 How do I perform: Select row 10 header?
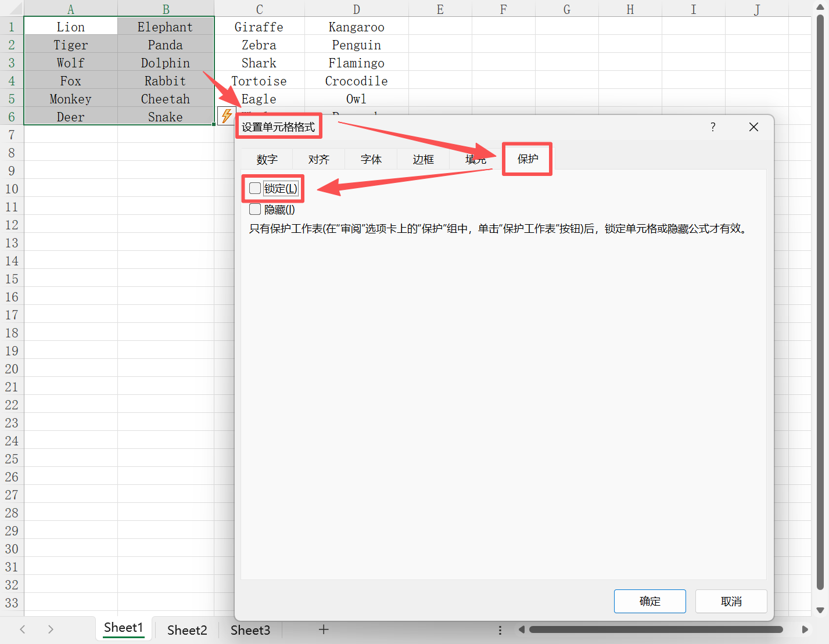coord(12,189)
